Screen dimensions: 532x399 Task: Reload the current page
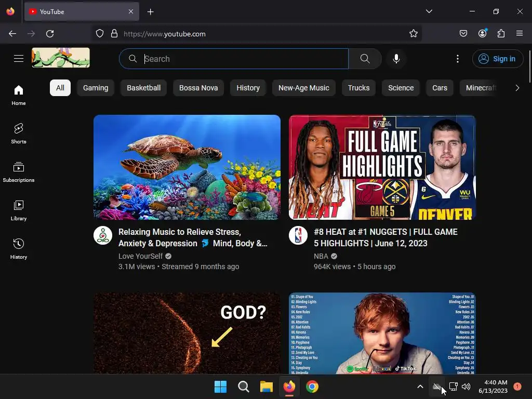tap(50, 34)
